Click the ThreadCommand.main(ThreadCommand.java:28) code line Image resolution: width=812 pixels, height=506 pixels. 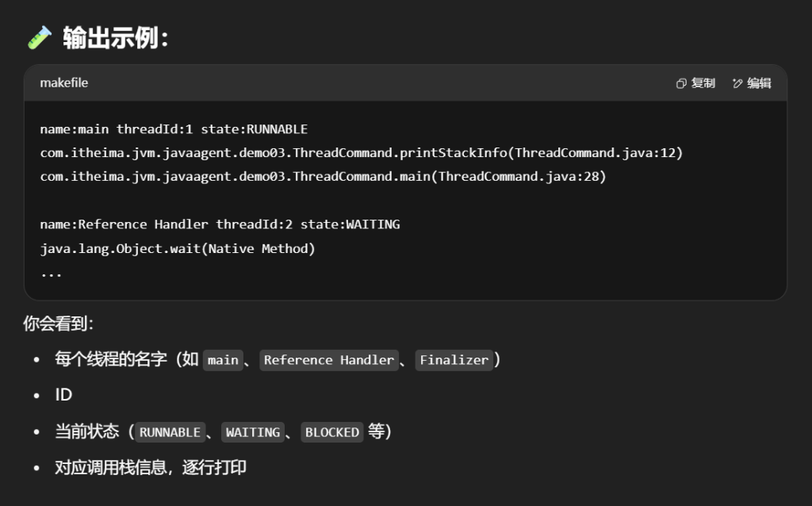click(x=323, y=176)
